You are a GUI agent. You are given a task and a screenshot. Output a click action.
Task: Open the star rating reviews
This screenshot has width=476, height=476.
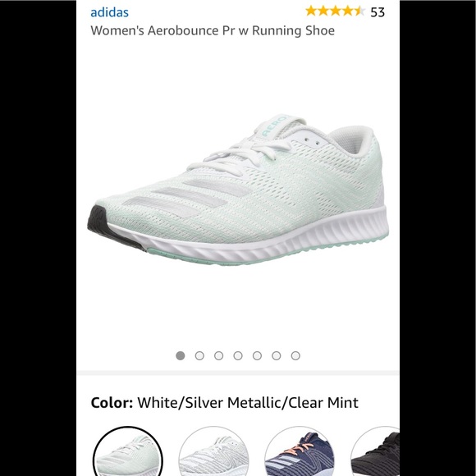tap(335, 11)
